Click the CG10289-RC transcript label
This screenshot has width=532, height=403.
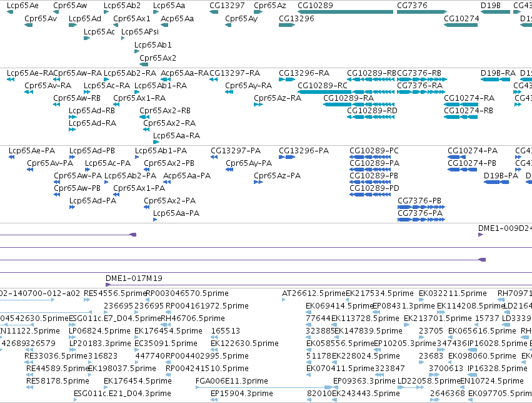click(323, 86)
